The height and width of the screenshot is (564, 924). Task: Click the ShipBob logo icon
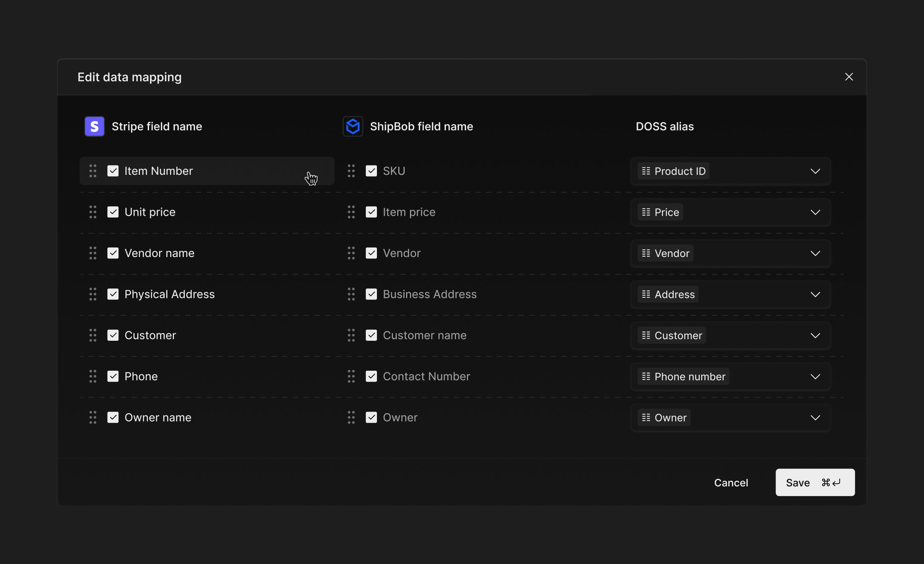(352, 126)
